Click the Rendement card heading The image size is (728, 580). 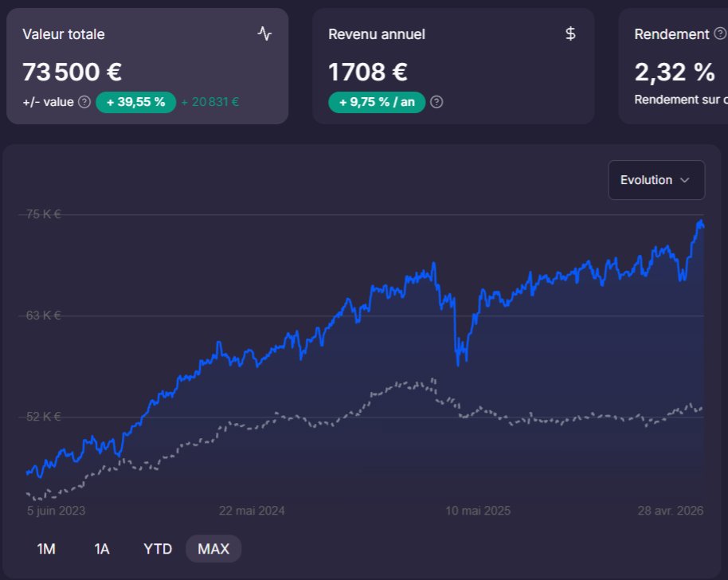[x=671, y=34]
